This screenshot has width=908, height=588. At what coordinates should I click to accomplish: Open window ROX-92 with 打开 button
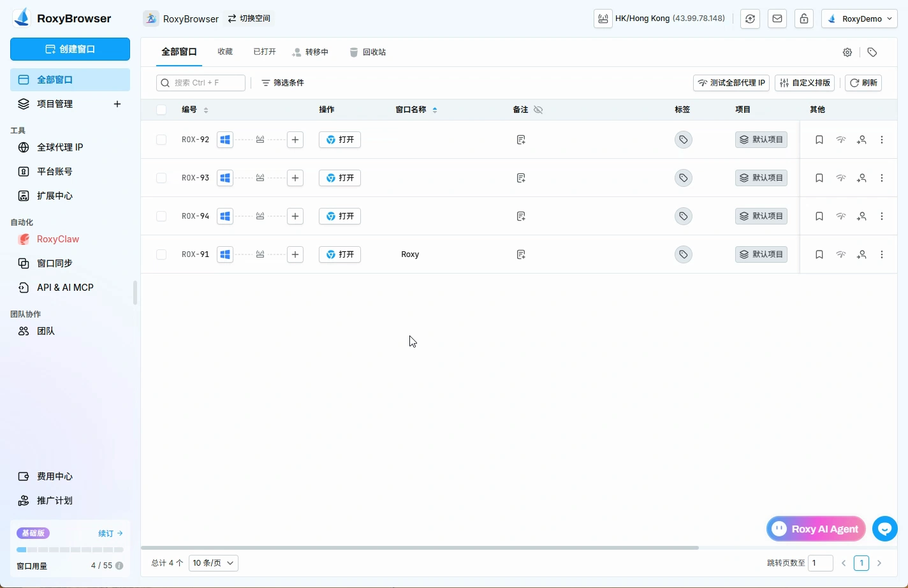[x=340, y=140]
